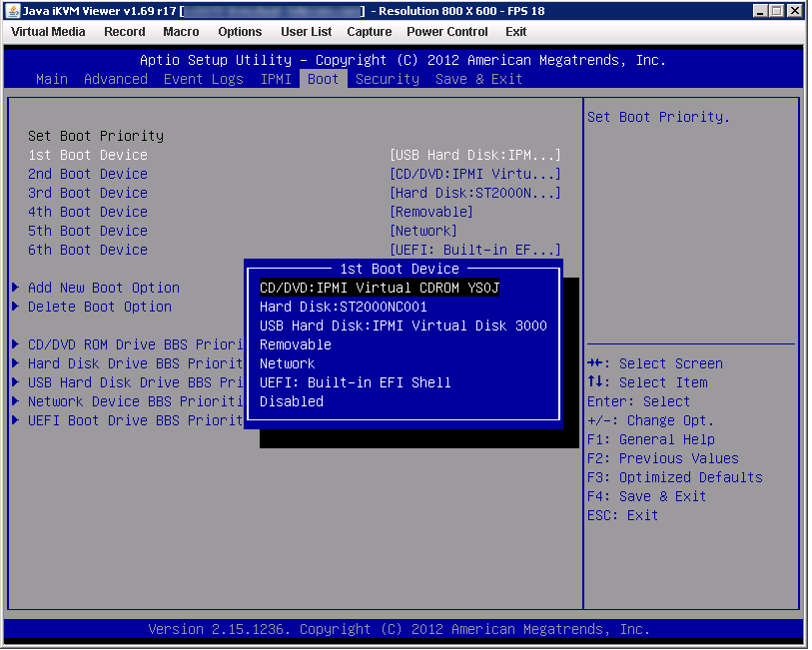Select CD/DVD:IPMI Virtual CDROM YSOJ option
This screenshot has width=812, height=650.
pos(380,288)
